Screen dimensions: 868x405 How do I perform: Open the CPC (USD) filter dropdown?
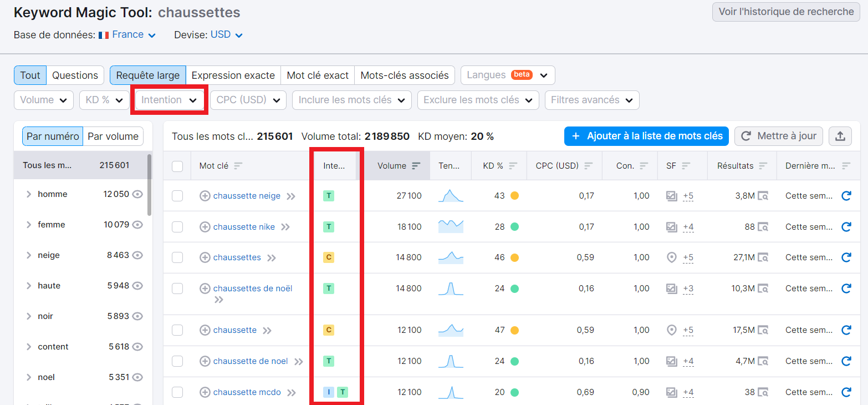point(248,100)
